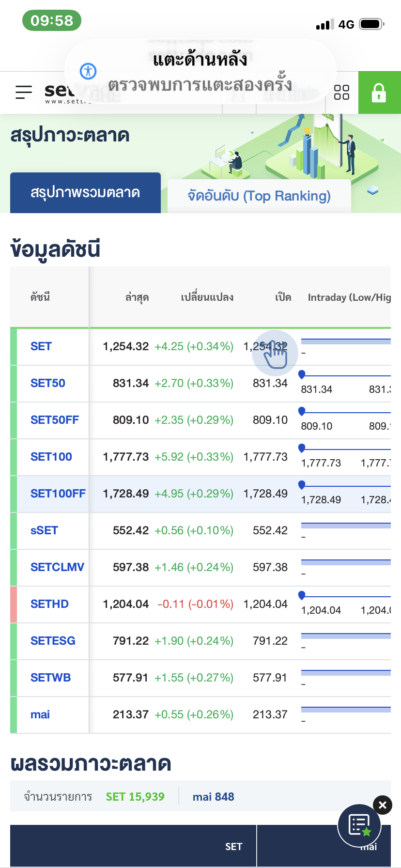Click the SET50 intraday range marker
Image resolution: width=401 pixels, height=868 pixels.
click(302, 374)
